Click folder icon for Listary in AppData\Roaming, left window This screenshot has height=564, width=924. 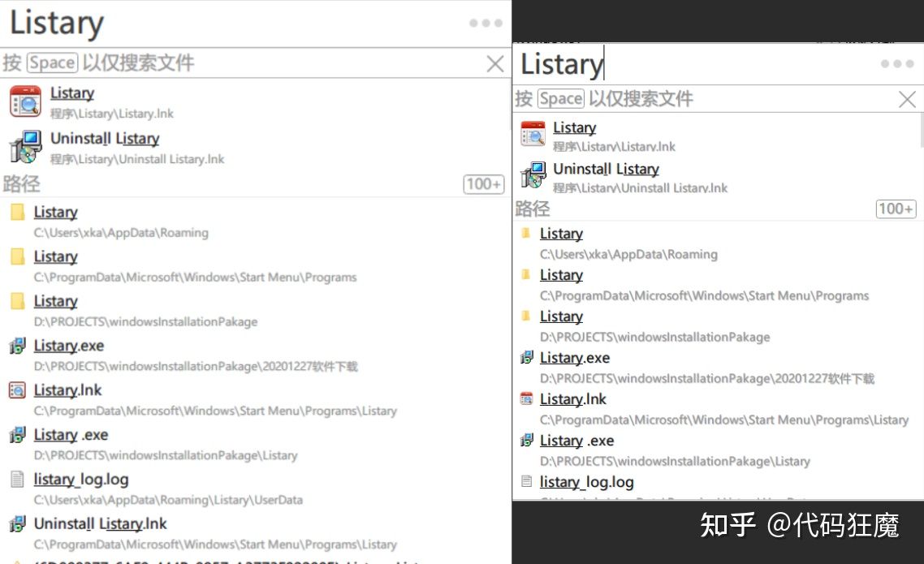coord(18,212)
